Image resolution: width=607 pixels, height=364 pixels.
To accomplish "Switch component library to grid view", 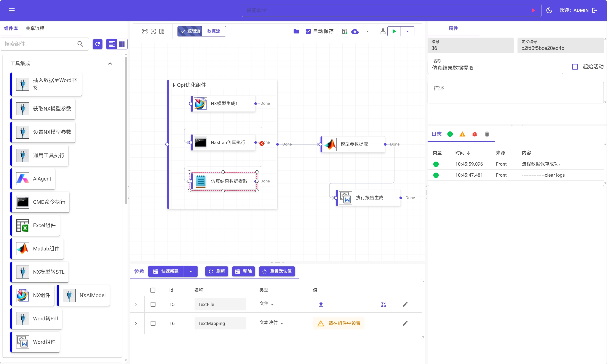I will tap(122, 44).
